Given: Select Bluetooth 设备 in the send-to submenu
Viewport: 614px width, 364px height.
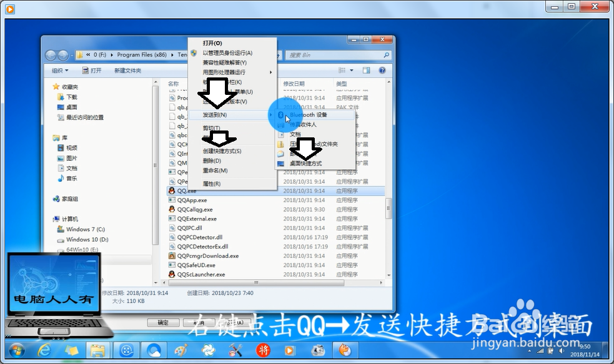Looking at the screenshot, I should click(315, 115).
